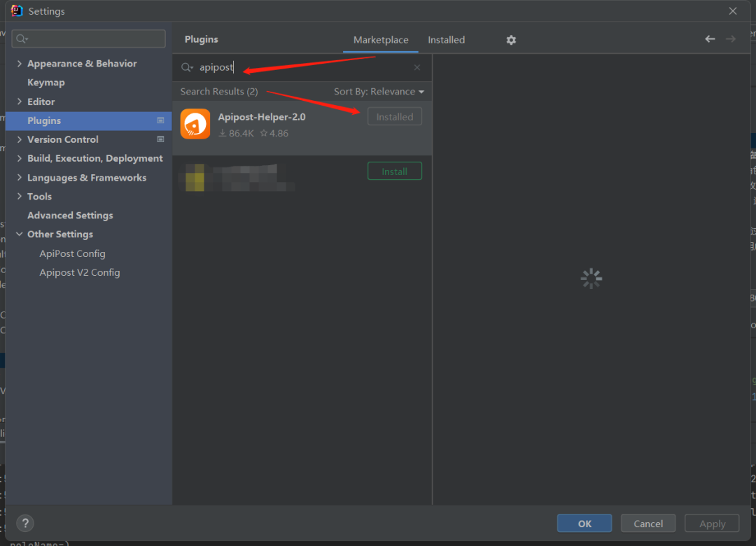The image size is (756, 546).
Task: Expand the Editor settings section
Action: [20, 101]
